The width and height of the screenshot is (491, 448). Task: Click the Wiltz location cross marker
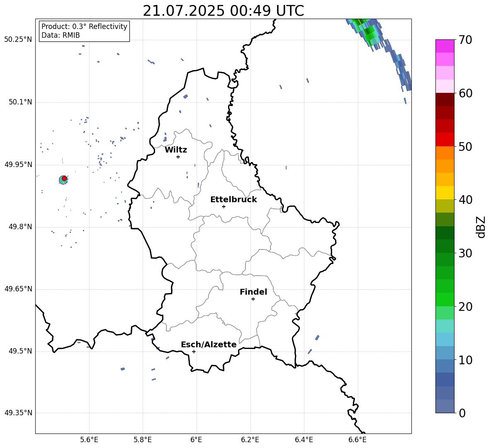pos(178,157)
